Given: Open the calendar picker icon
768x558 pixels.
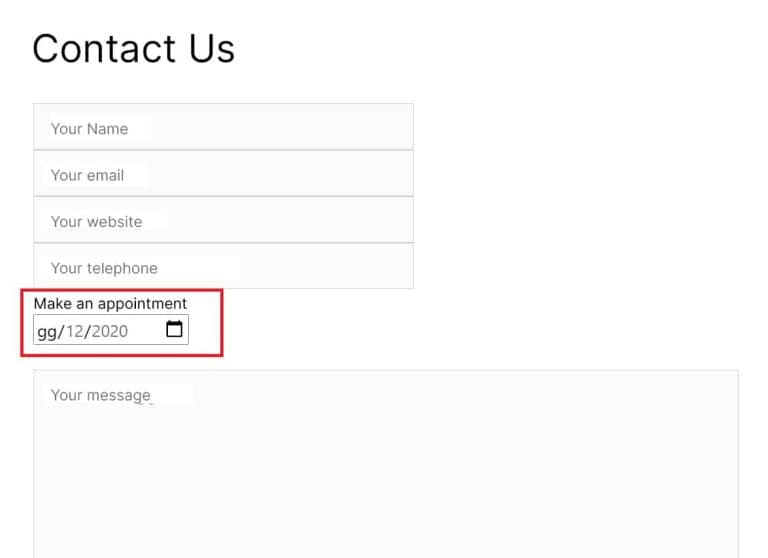Looking at the screenshot, I should [174, 329].
